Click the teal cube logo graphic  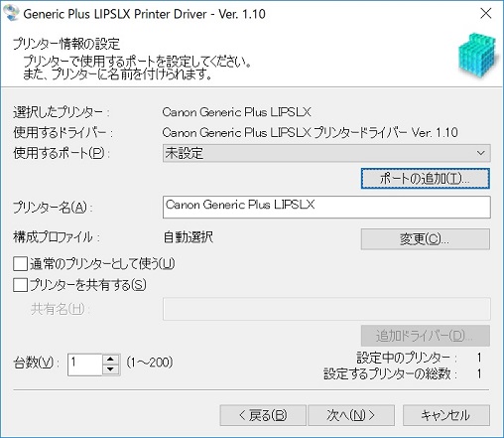(x=478, y=55)
